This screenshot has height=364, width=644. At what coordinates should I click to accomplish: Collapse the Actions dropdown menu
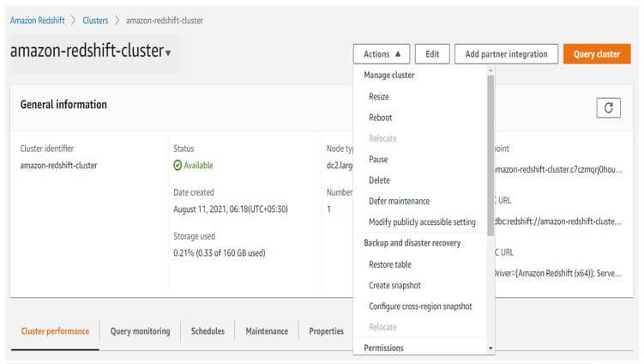click(x=382, y=54)
